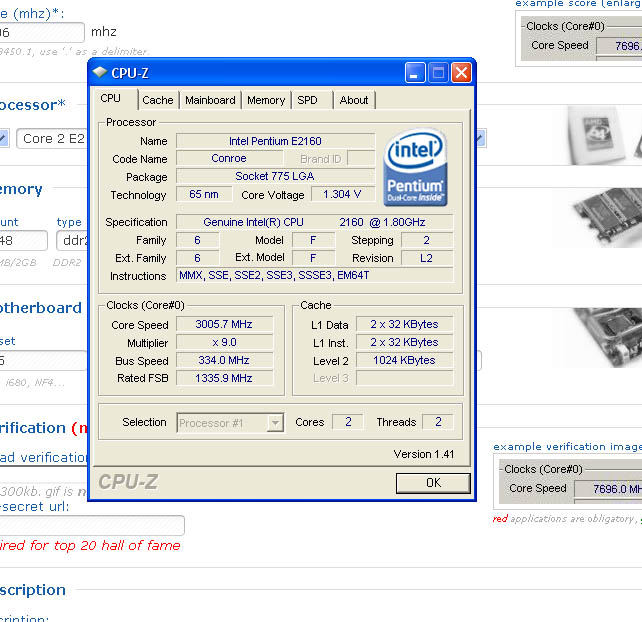Click the Version 1.41 label
The width and height of the screenshot is (642, 622).
tap(424, 454)
